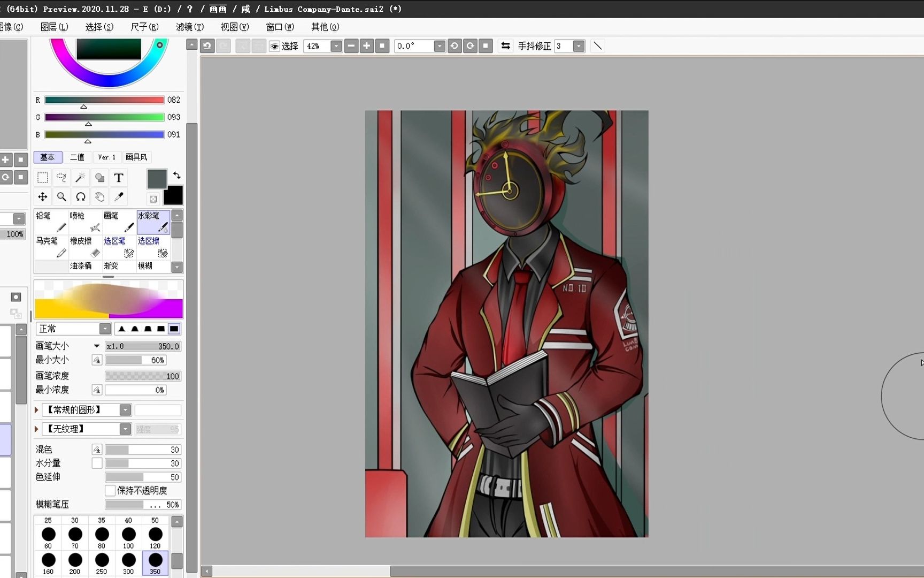The image size is (924, 578).
Task: Select the Eyedropper tool
Action: coord(119,197)
